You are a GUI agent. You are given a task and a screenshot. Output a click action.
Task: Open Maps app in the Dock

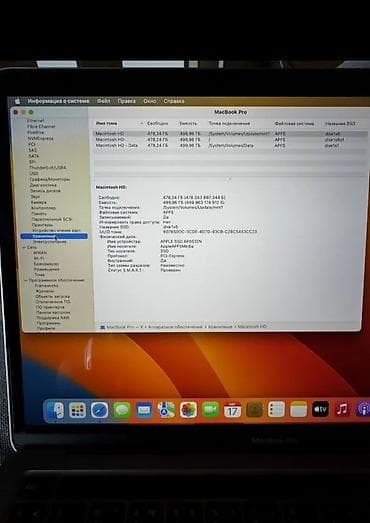click(x=166, y=410)
